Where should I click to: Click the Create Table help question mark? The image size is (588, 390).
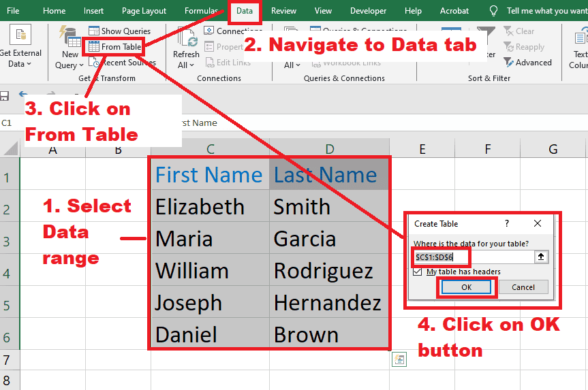[507, 224]
